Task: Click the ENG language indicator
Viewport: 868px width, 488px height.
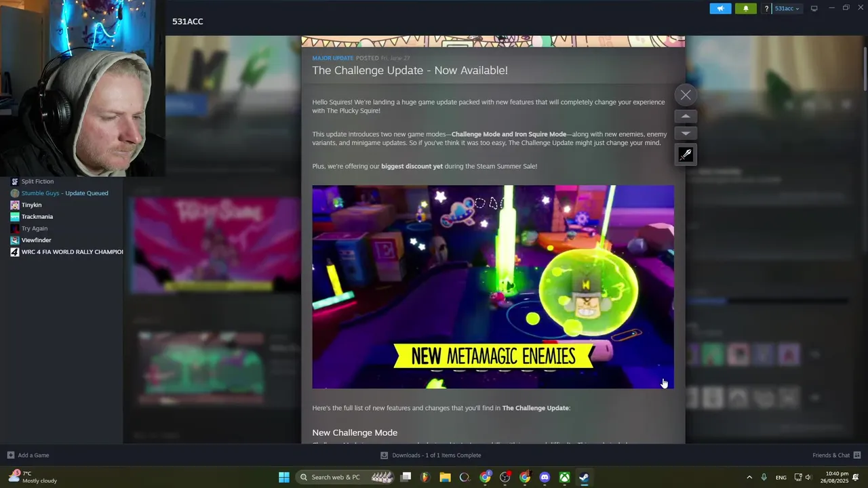Action: tap(781, 477)
